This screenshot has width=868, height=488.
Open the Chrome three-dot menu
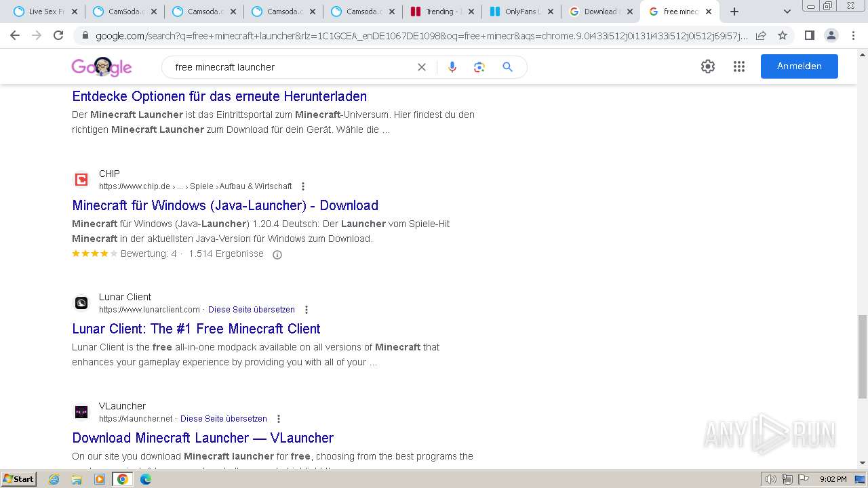[x=853, y=35]
